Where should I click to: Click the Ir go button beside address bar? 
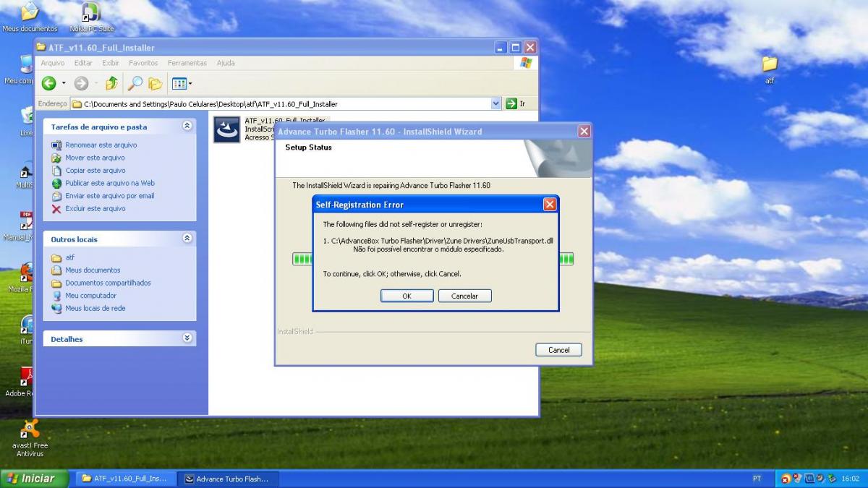click(516, 104)
